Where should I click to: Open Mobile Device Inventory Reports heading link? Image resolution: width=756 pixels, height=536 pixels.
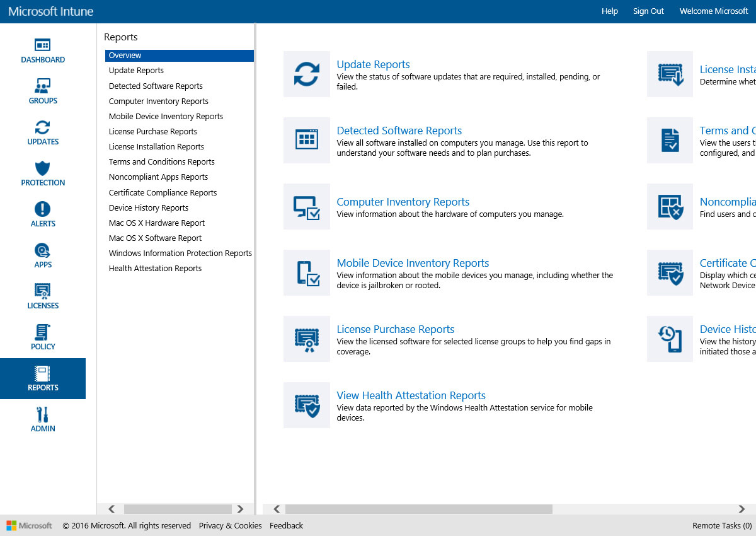coord(413,263)
